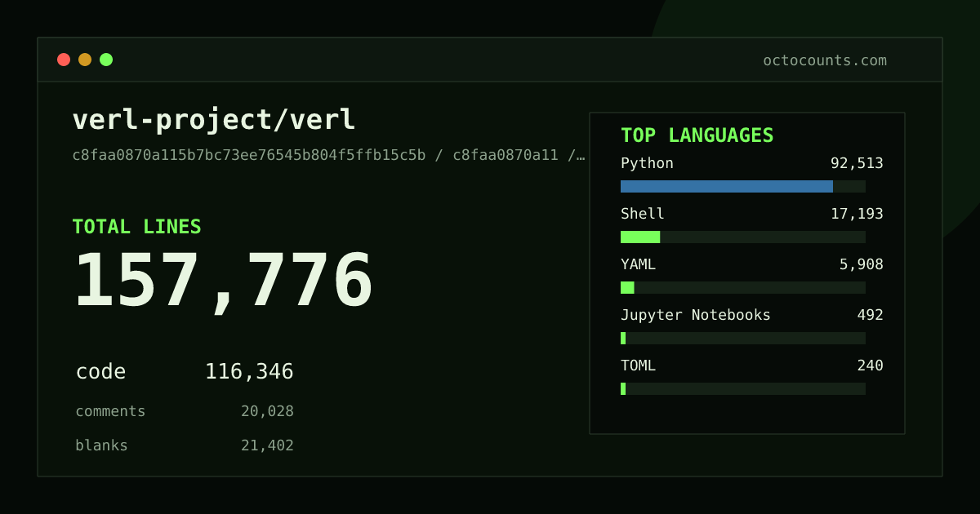The height and width of the screenshot is (514, 980).
Task: Click the green window dot
Action: tap(106, 60)
